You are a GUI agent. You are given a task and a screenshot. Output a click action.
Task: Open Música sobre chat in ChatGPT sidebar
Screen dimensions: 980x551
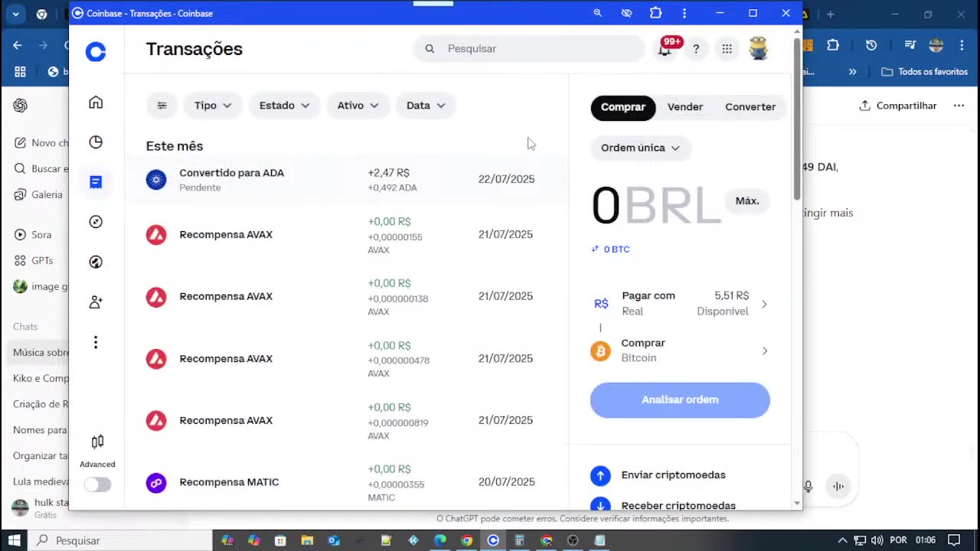click(41, 353)
